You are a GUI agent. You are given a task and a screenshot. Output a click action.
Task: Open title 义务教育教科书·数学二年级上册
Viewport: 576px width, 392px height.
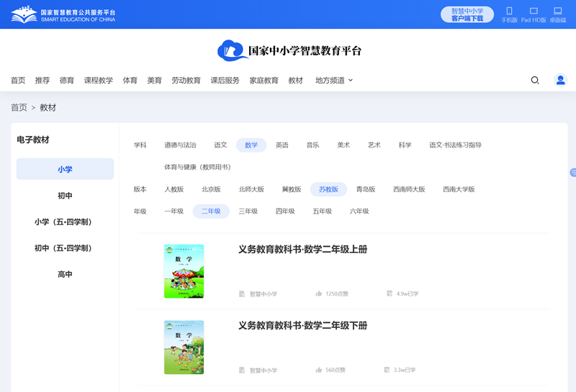coord(302,249)
